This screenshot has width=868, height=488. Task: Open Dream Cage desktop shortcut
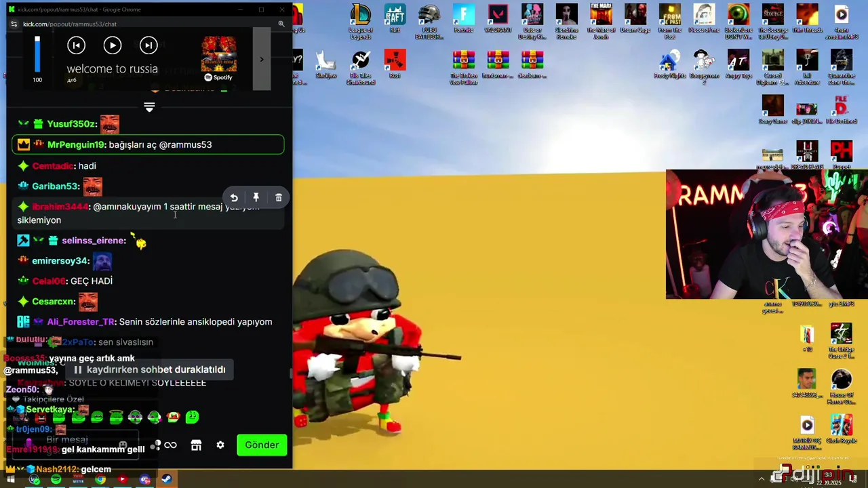pyautogui.click(x=635, y=18)
